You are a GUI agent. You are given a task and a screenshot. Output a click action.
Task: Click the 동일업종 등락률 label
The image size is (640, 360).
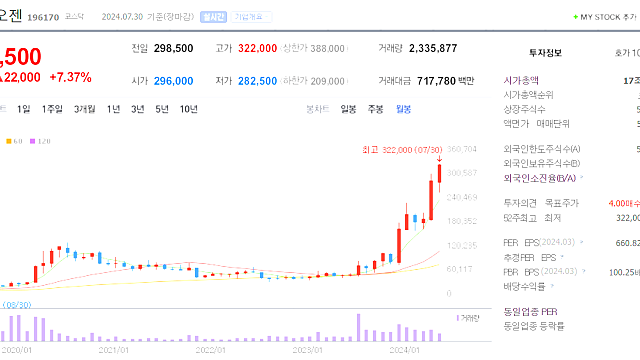click(x=534, y=326)
